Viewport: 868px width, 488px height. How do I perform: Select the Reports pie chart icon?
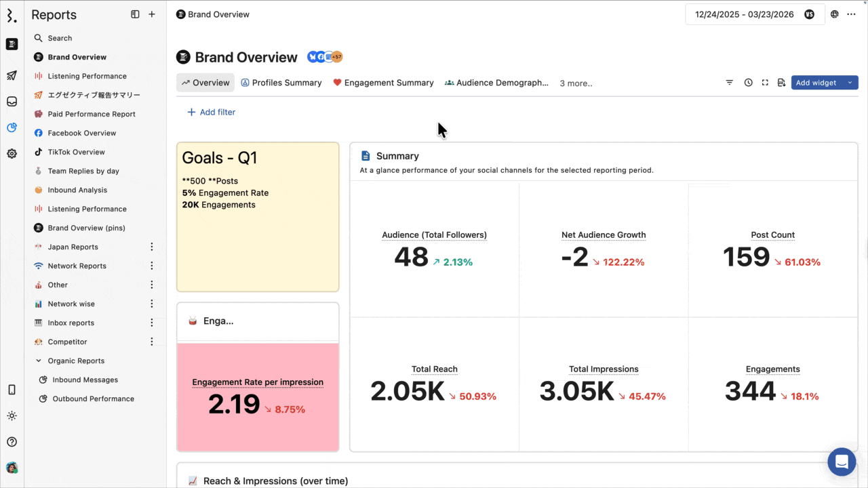(x=11, y=127)
